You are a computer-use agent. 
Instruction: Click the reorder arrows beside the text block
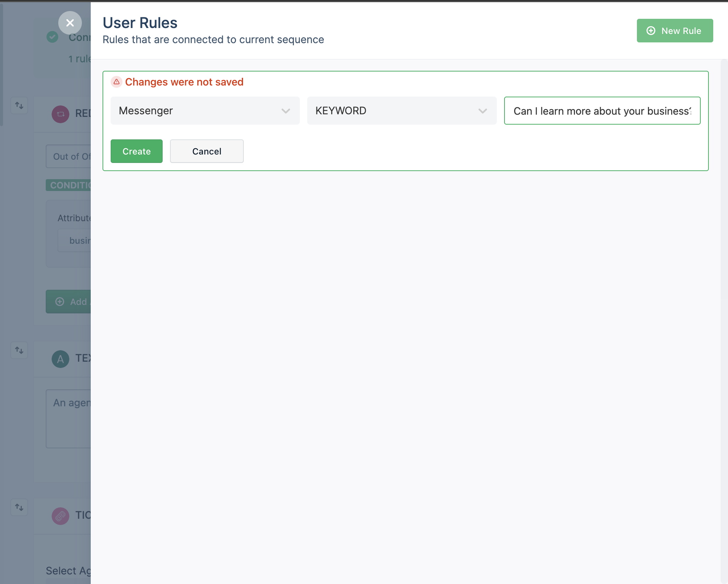click(19, 350)
